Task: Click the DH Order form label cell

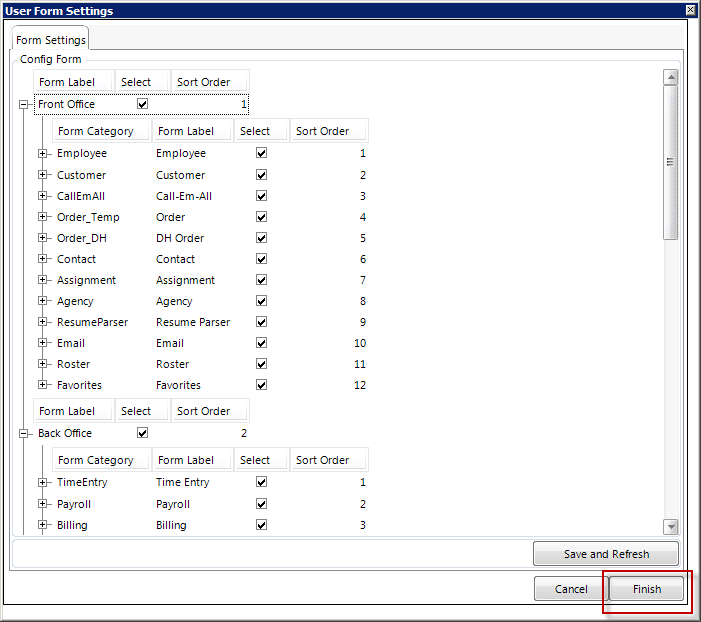Action: (x=180, y=238)
